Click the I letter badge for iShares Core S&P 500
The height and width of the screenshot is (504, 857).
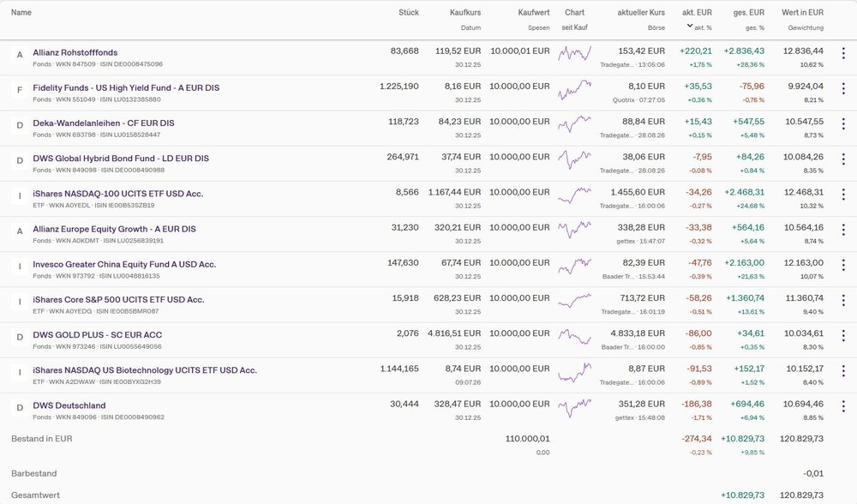[20, 302]
